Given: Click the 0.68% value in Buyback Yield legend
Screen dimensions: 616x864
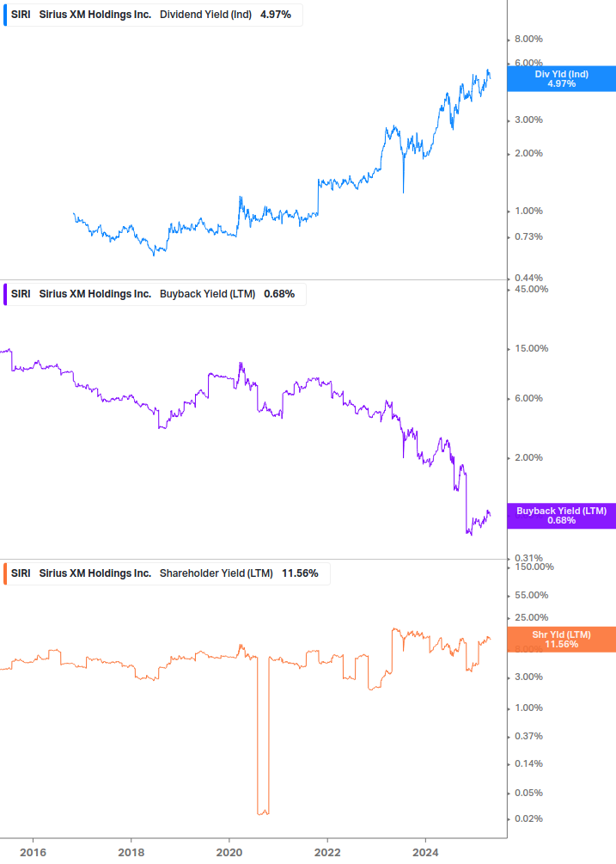Looking at the screenshot, I should coord(279,294).
